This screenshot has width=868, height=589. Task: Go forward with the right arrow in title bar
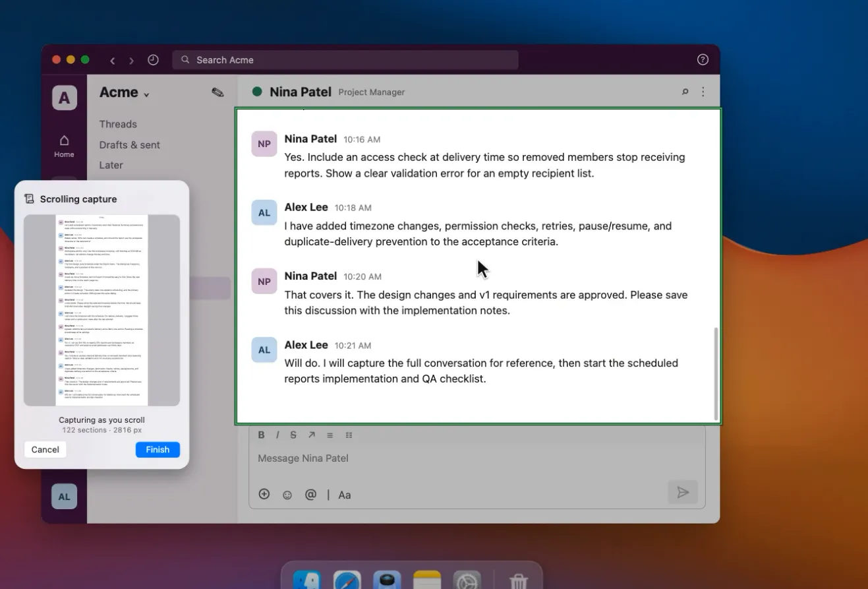tap(131, 61)
